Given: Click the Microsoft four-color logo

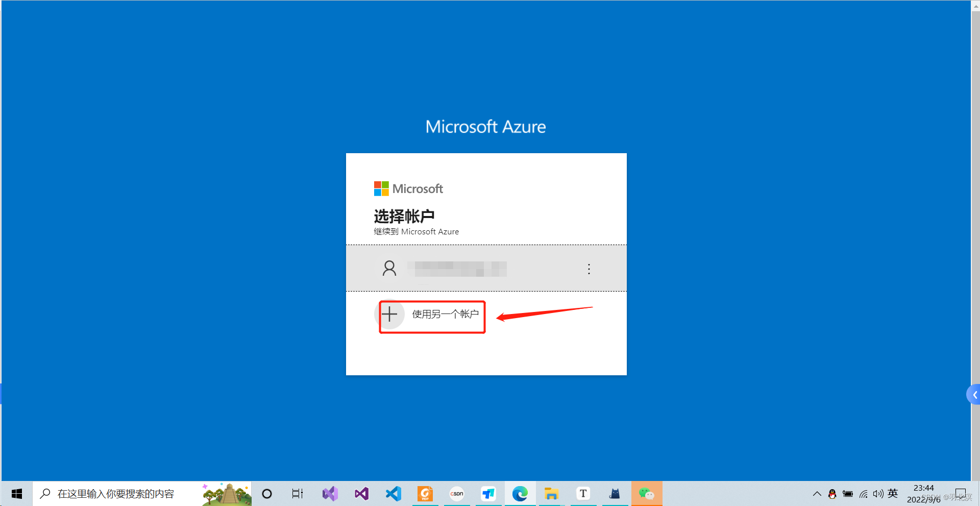Looking at the screenshot, I should click(381, 189).
